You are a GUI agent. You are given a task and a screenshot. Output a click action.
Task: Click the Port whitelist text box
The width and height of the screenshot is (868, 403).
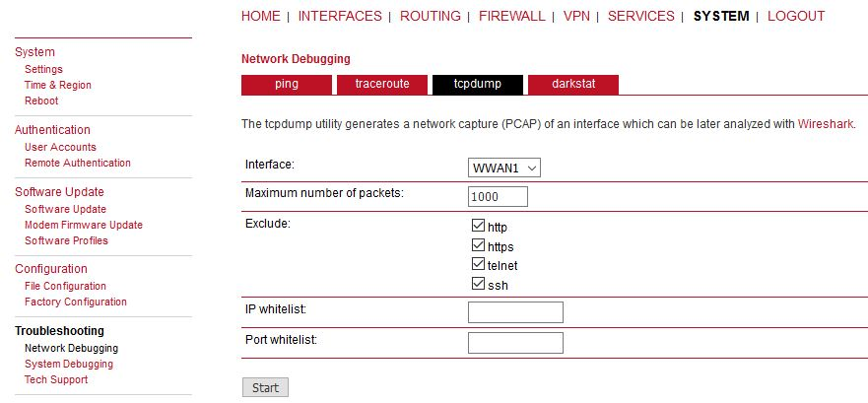coord(515,343)
